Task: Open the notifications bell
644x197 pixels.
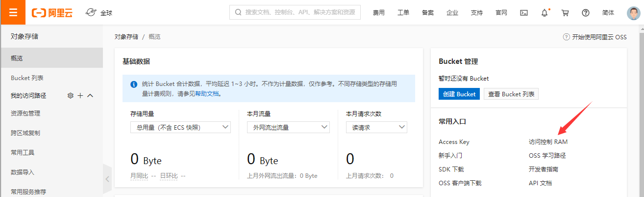Action: point(545,13)
